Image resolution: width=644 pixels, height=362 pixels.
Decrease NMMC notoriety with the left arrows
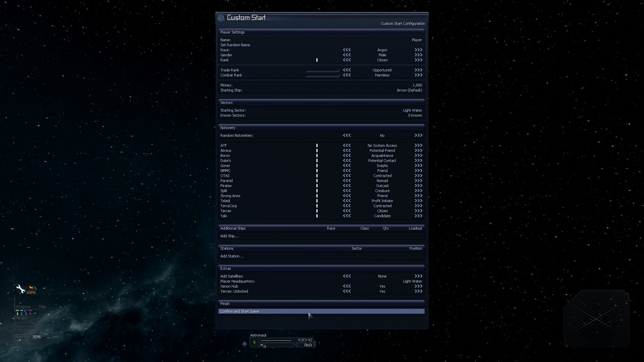point(347,171)
